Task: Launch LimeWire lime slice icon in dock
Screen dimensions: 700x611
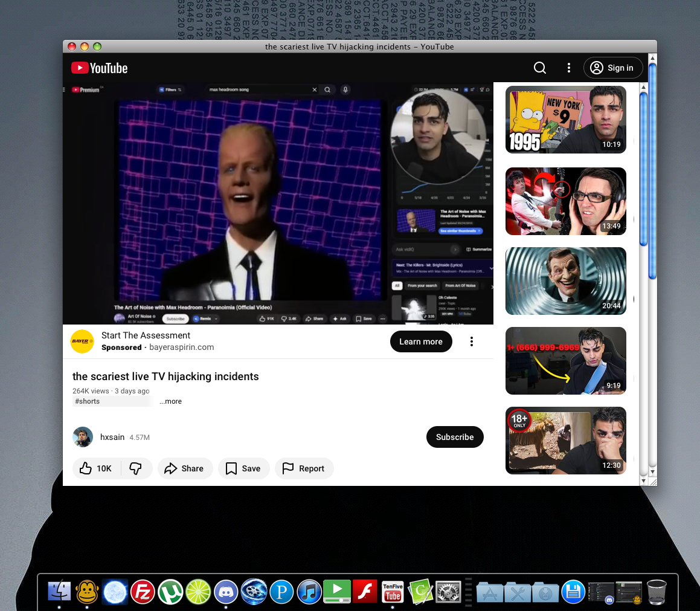Action: tap(197, 591)
